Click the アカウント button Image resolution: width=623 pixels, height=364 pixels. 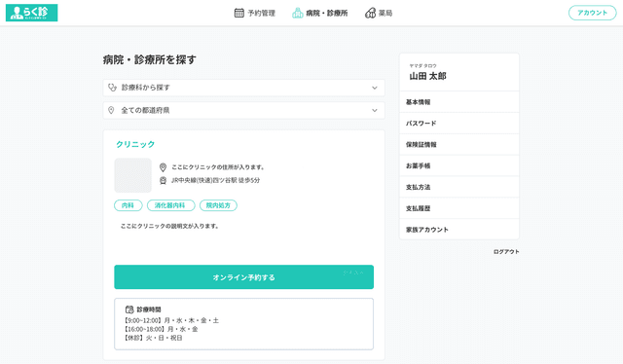click(x=592, y=13)
